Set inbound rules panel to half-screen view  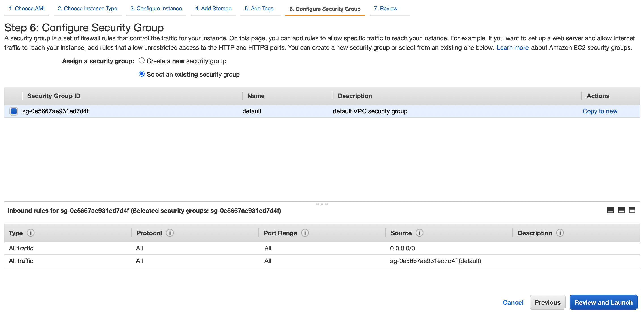tap(621, 210)
